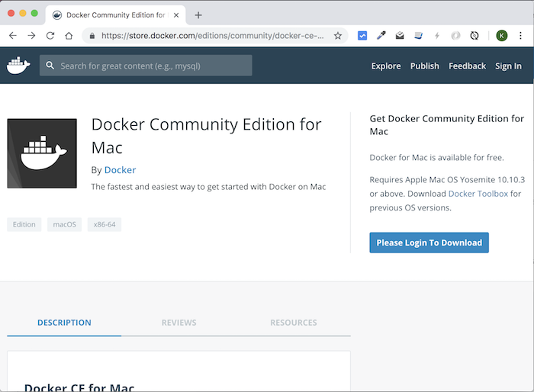Screen dimensions: 534x392
Task: Click the blue checkmark extension icon
Action: (x=362, y=35)
